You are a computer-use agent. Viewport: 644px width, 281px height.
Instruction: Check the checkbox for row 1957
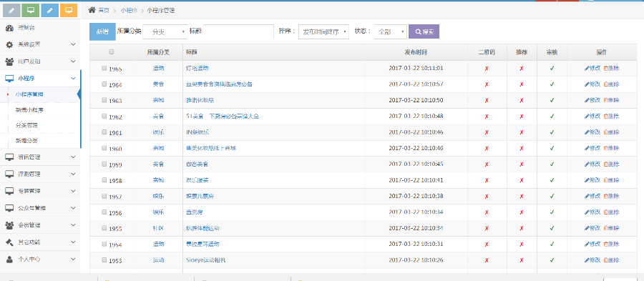click(104, 196)
